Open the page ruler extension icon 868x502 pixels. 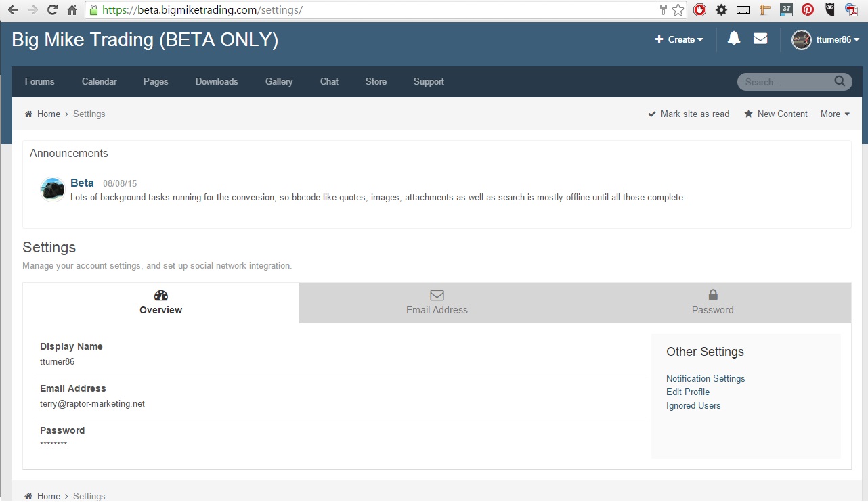point(743,10)
